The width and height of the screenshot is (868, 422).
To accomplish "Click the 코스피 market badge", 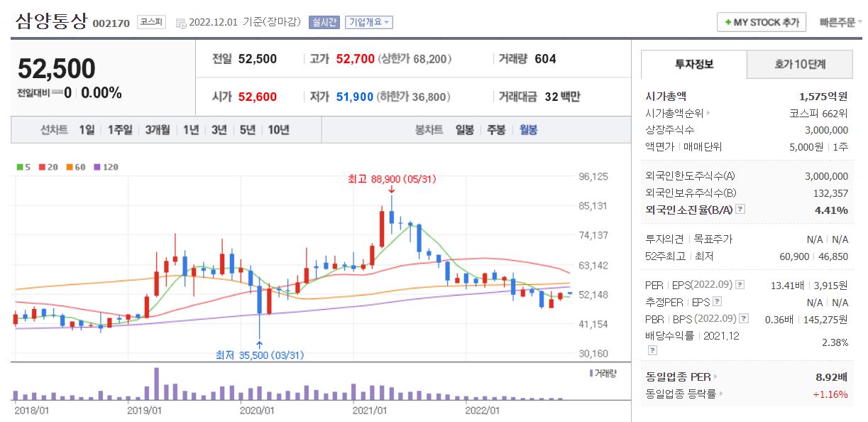I will [152, 22].
